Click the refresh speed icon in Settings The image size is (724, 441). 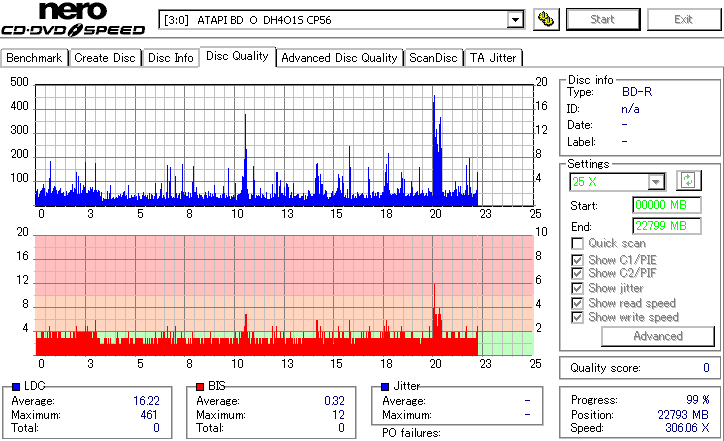[x=688, y=180]
